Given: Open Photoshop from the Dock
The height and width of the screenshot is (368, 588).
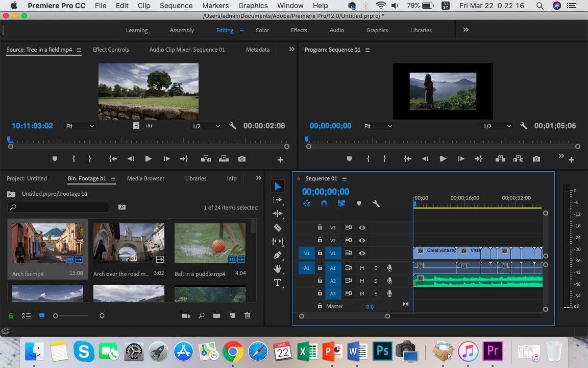Looking at the screenshot, I should click(x=382, y=351).
